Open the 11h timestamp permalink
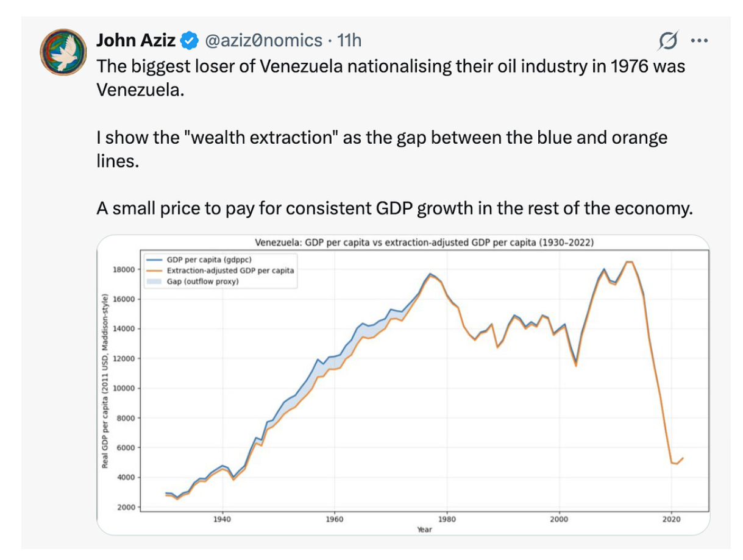The width and height of the screenshot is (743, 560). (349, 41)
